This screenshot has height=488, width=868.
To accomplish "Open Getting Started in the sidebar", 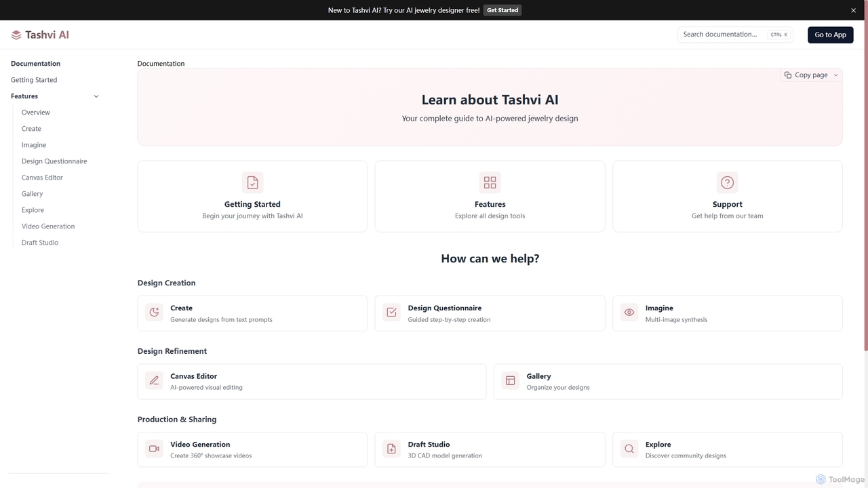I will click(x=34, y=80).
